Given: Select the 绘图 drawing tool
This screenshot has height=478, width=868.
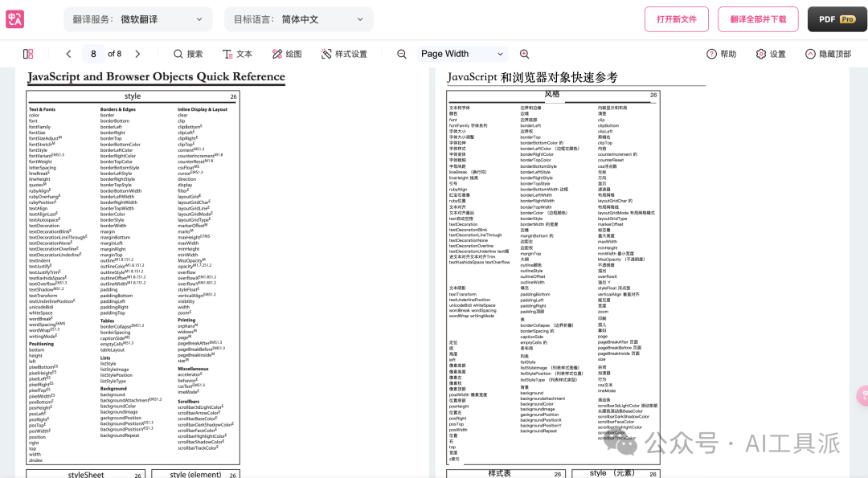Looking at the screenshot, I should 287,54.
